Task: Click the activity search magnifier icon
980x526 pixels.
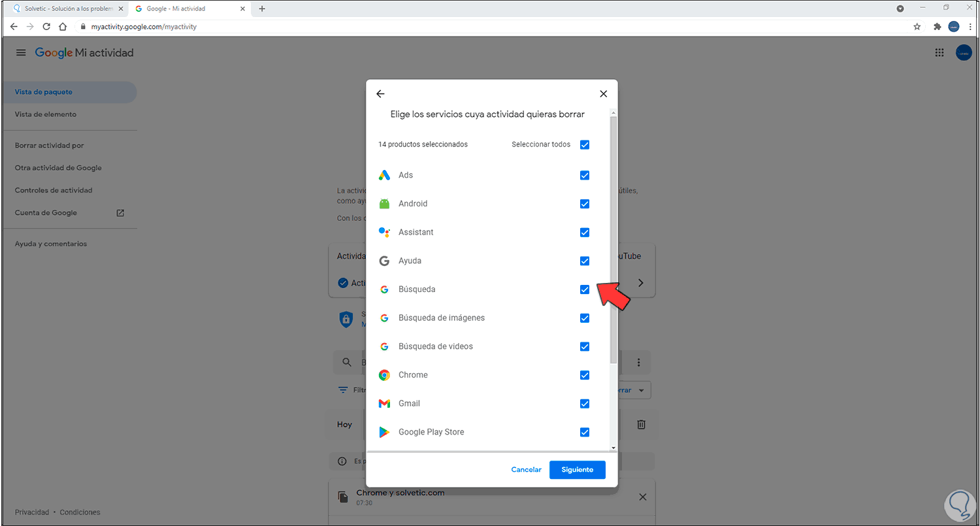Action: tap(347, 363)
